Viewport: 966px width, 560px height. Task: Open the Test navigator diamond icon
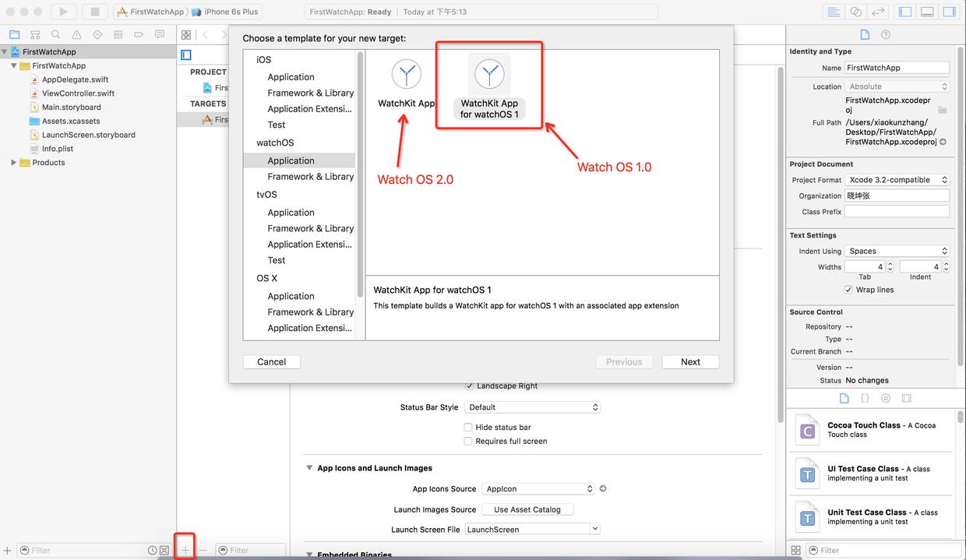tap(97, 34)
